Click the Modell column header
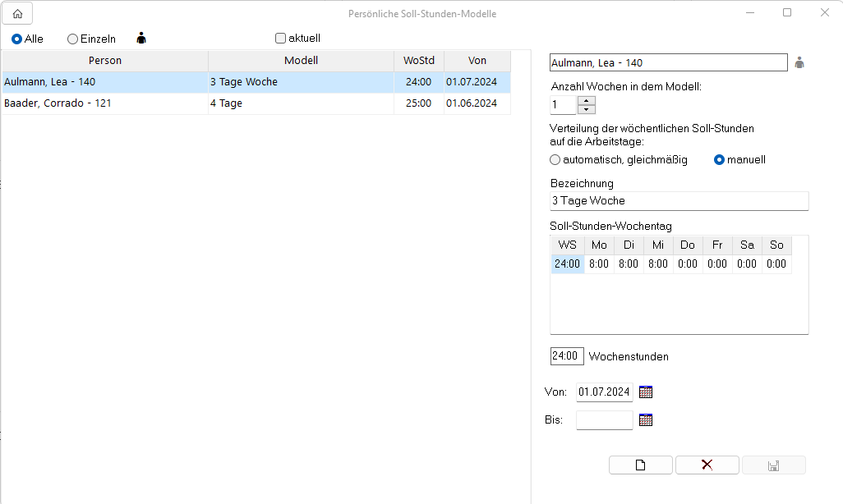The height and width of the screenshot is (504, 843). pyautogui.click(x=301, y=61)
